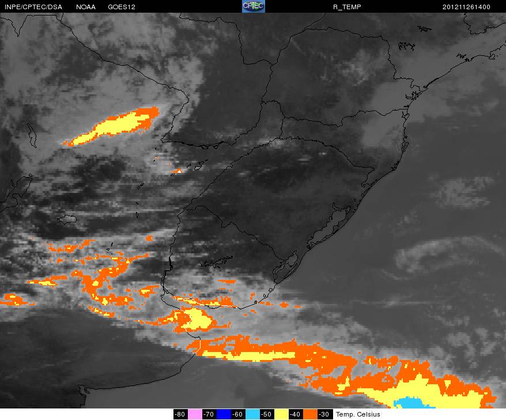Viewport: 506px width, 420px height.
Task: Click the dark blue legend swatch
Action: point(224,414)
